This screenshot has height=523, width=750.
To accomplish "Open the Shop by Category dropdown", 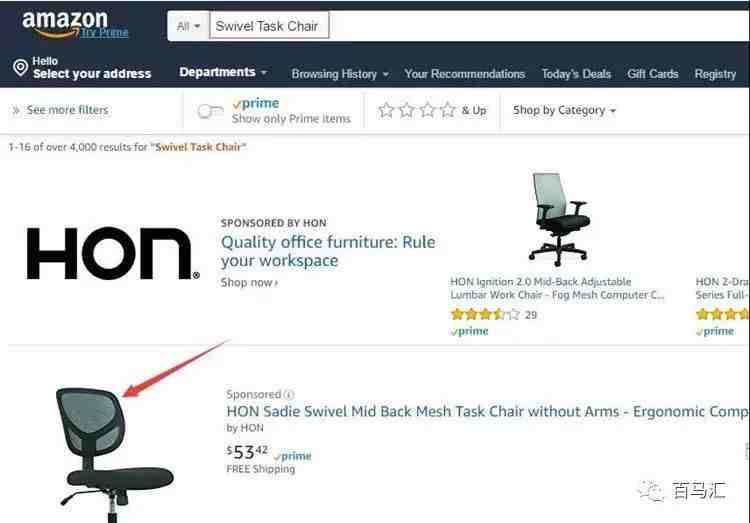I will [564, 111].
